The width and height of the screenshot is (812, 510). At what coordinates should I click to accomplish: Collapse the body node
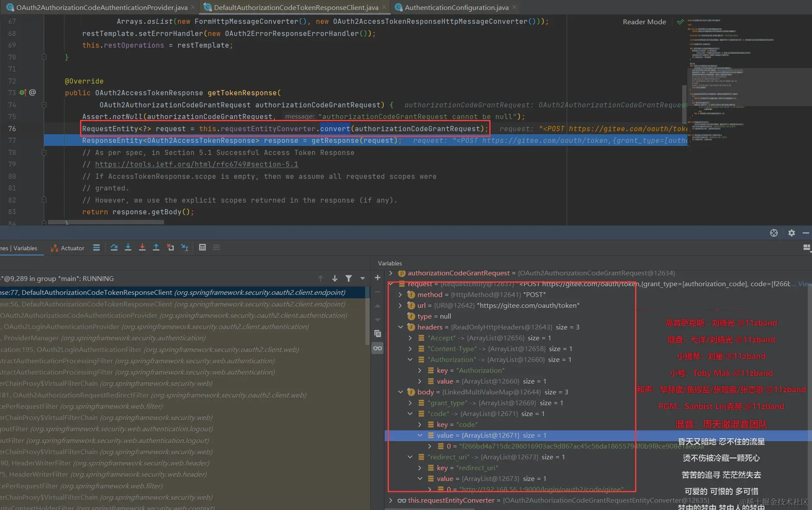point(401,392)
